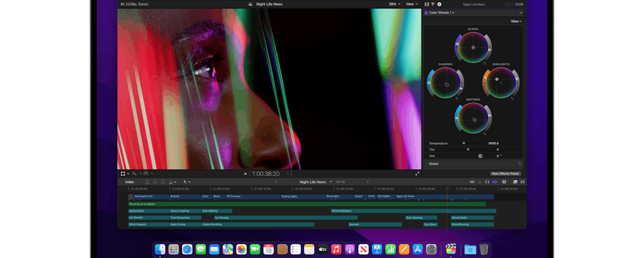Select the 101 Freeway clip

tap(252, 196)
